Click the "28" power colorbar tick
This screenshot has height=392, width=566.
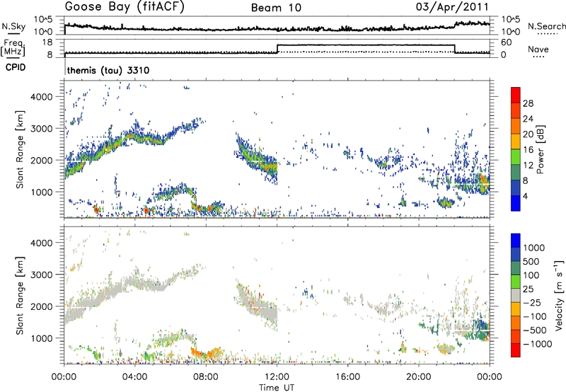[x=528, y=103]
